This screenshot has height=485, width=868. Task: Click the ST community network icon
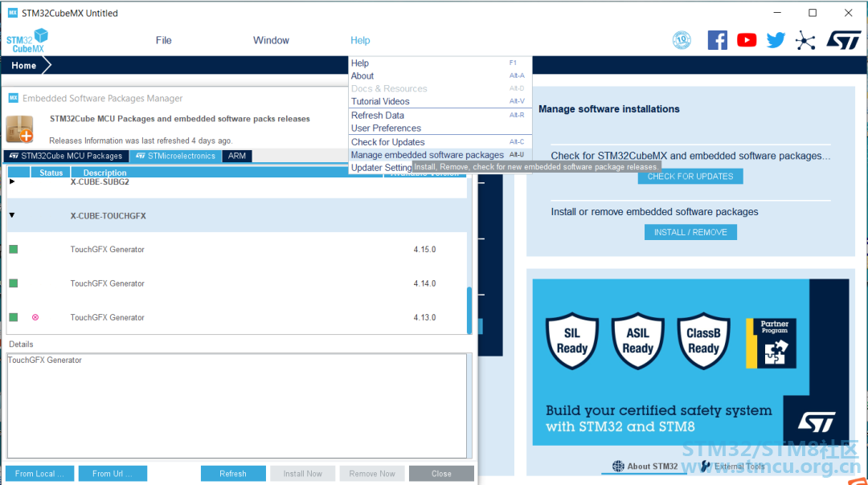pos(805,40)
